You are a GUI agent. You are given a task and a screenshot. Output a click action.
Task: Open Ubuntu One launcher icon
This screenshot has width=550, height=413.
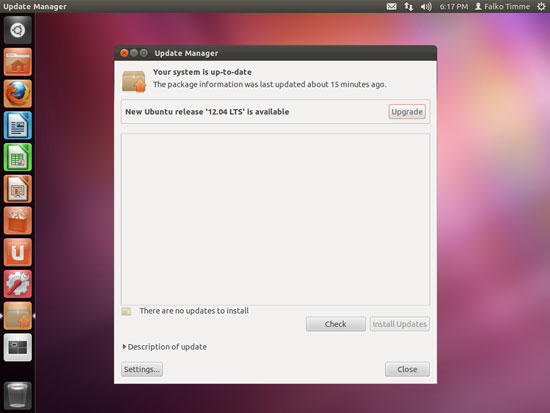(x=18, y=252)
